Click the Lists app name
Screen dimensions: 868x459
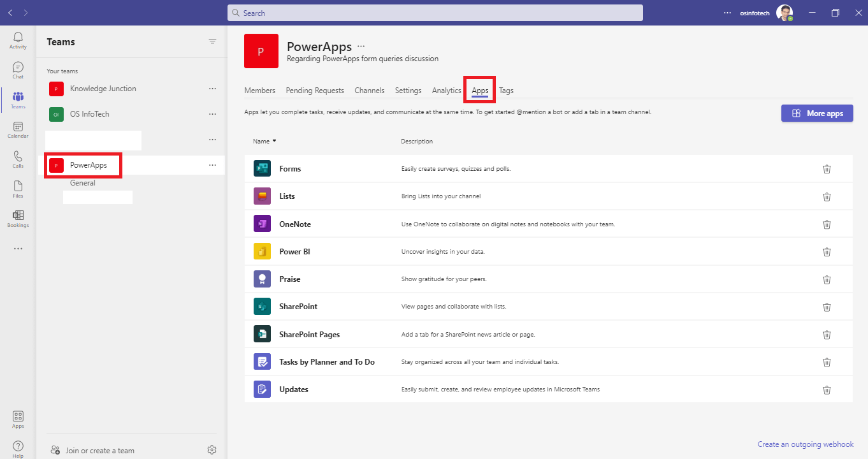point(287,196)
